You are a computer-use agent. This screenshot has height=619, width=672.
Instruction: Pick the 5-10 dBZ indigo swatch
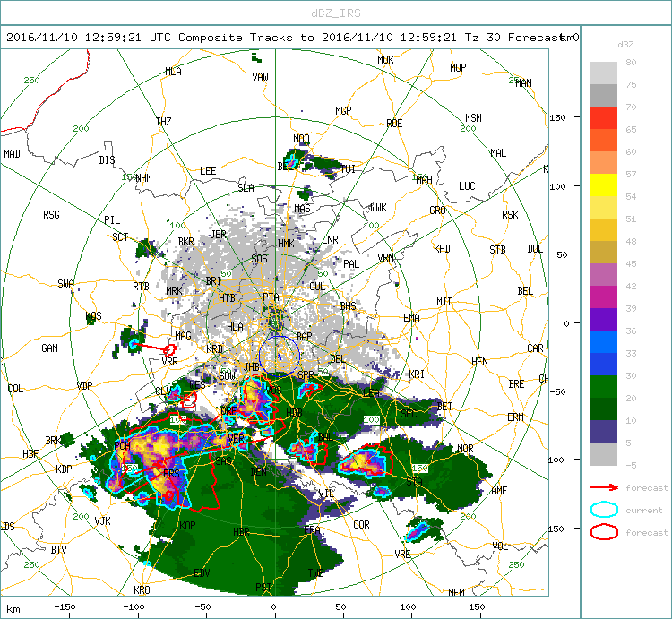point(603,432)
